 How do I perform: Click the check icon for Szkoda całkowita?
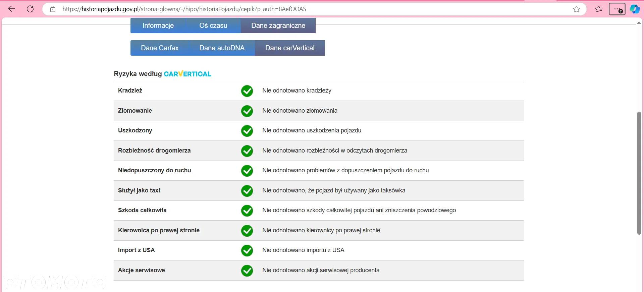pyautogui.click(x=247, y=211)
